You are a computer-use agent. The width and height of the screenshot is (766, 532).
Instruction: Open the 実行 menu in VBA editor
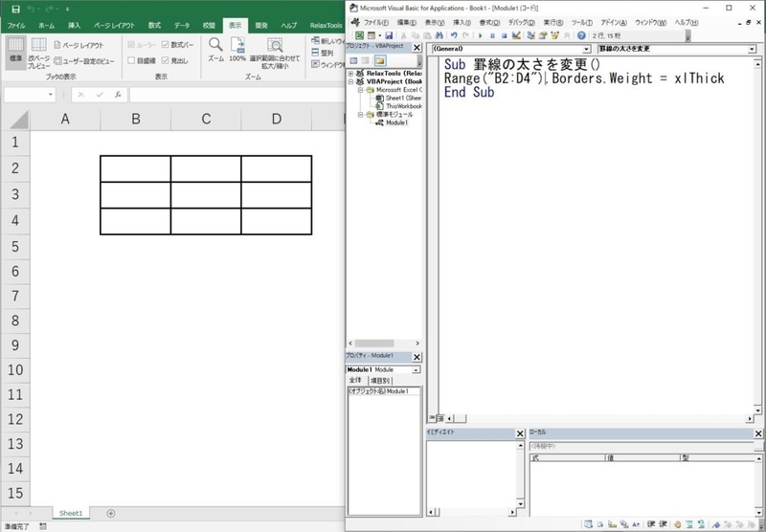click(553, 22)
